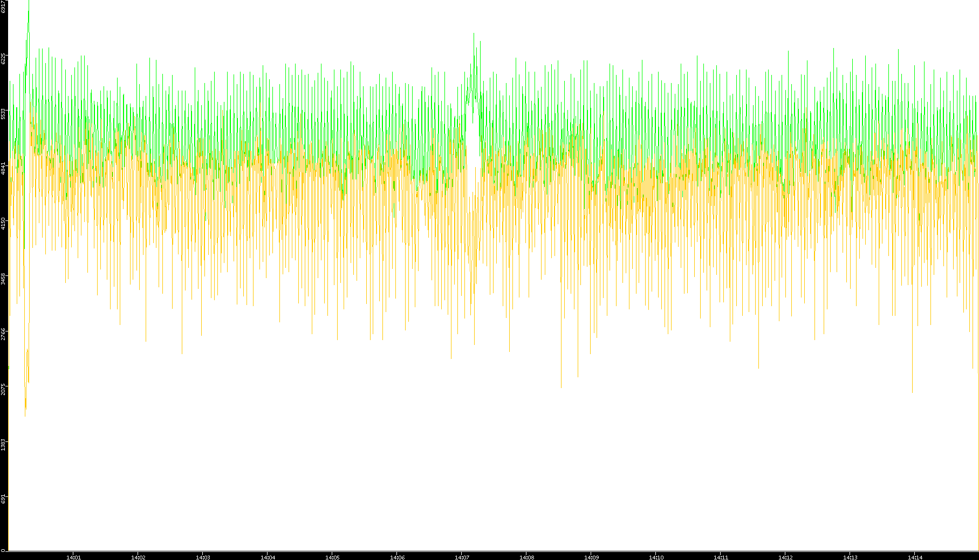
Task: Click the 14:11 time axis label
Action: tap(721, 557)
